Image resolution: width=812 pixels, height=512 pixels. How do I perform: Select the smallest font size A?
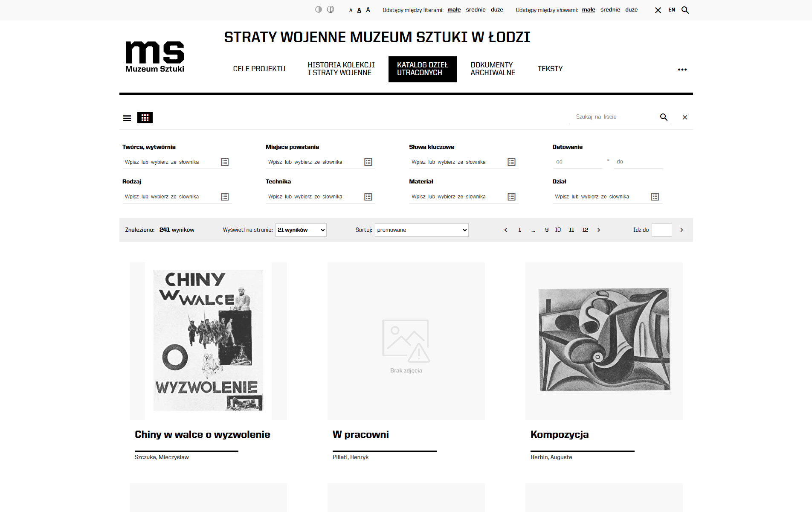coord(351,10)
